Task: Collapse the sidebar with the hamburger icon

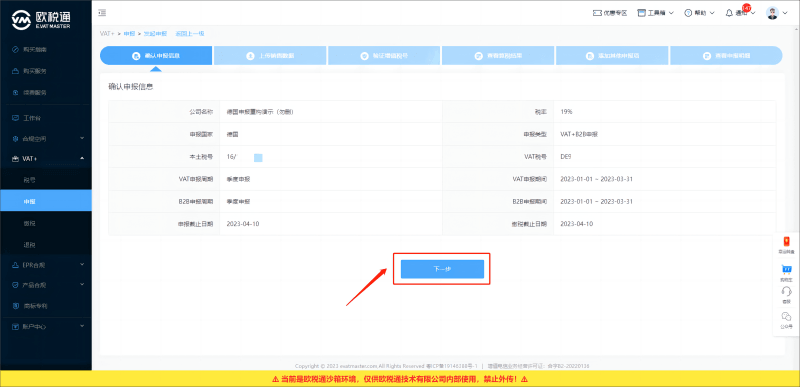Action: 103,13
